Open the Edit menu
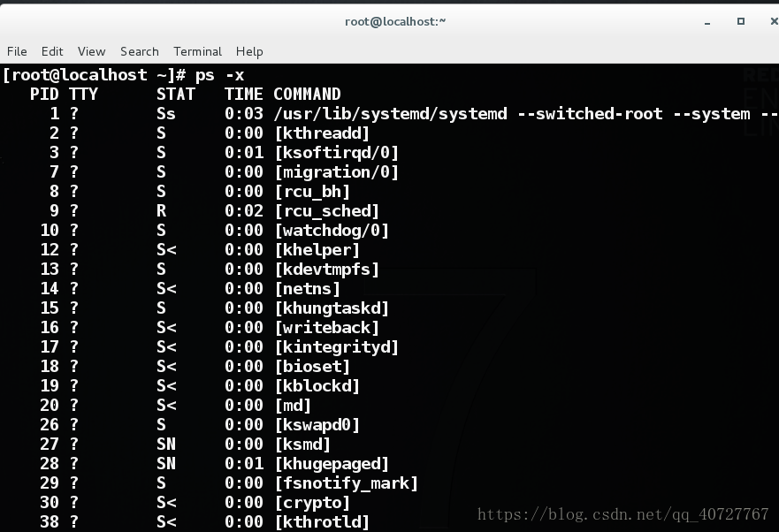 click(52, 51)
